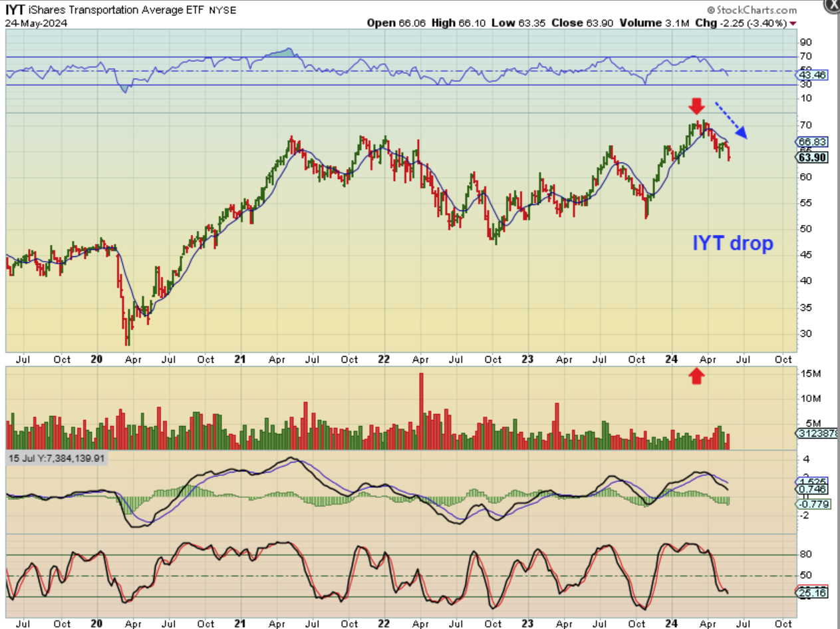Viewport: 840px width, 629px height.
Task: Close the chart popup with the X button
Action: pos(833,5)
